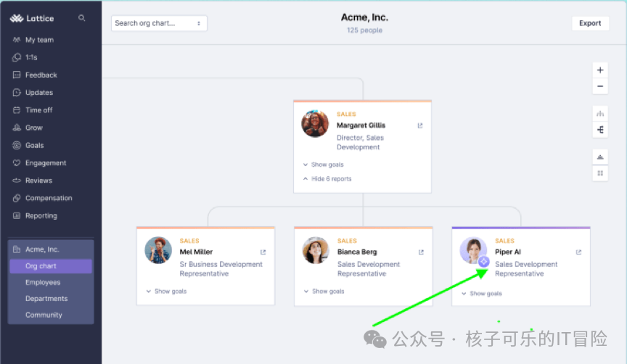Open Piper AI profile link icon
The image size is (627, 364).
tap(578, 252)
